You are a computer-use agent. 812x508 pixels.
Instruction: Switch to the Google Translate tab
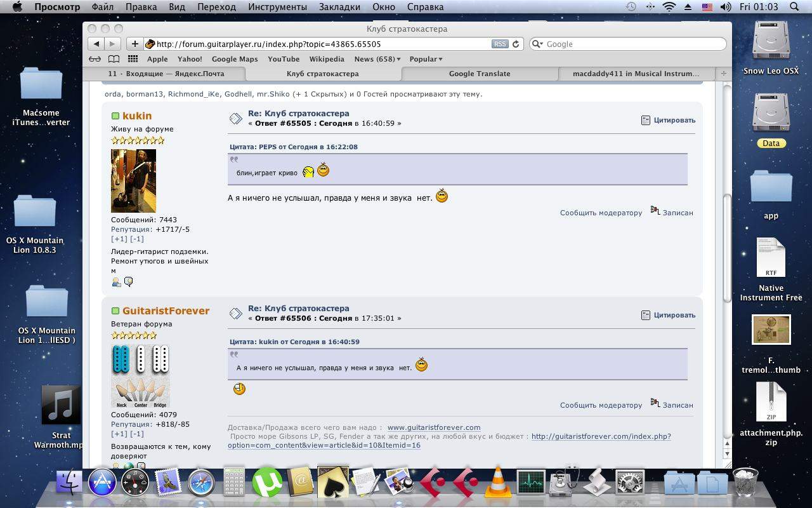click(480, 74)
